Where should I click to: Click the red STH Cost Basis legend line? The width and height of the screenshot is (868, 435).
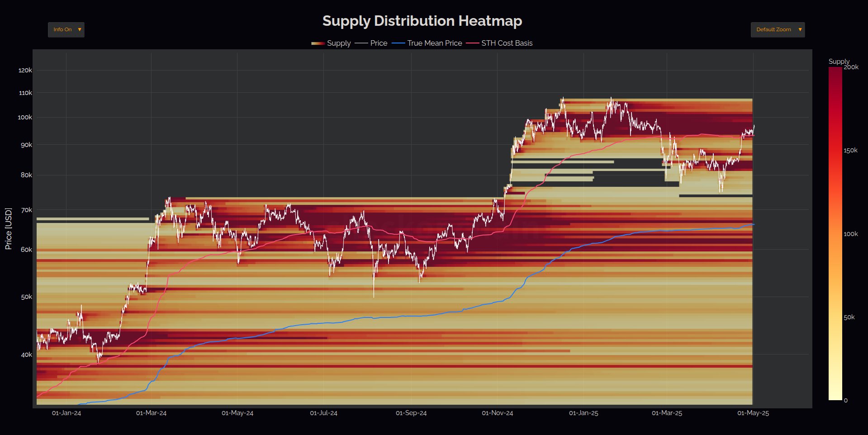(x=472, y=43)
